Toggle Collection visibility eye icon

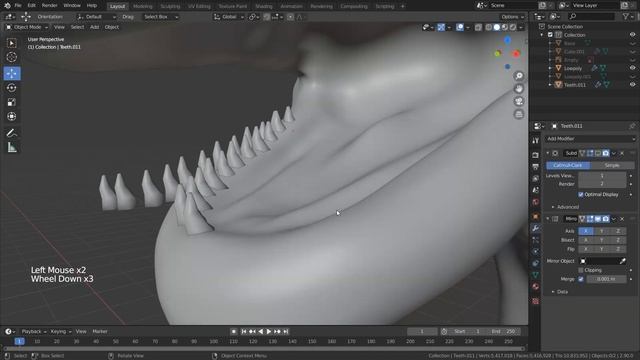(632, 35)
